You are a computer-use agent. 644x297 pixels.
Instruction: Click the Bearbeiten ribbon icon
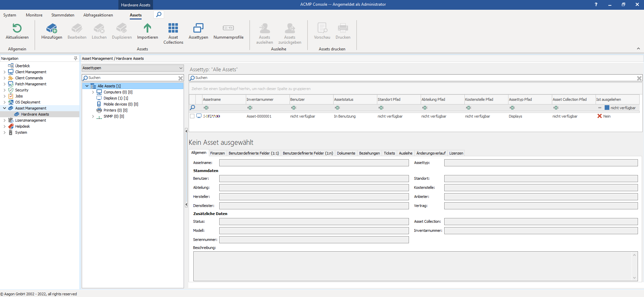tap(77, 28)
